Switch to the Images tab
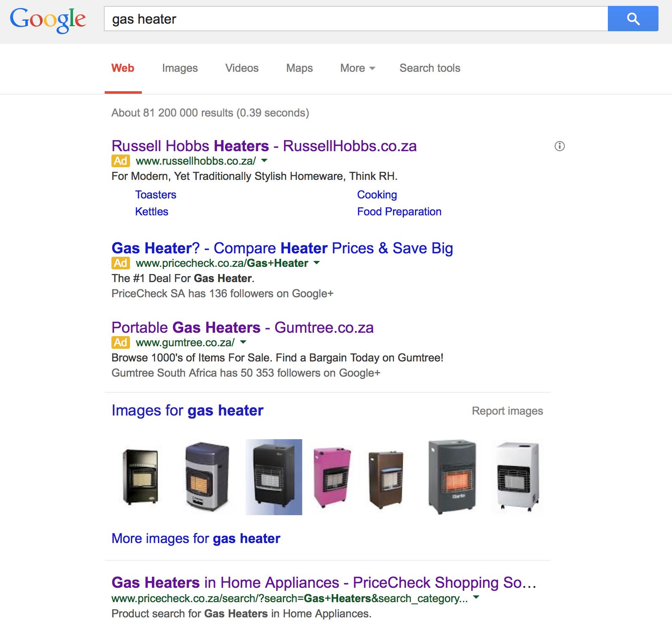This screenshot has width=672, height=641. coord(180,68)
